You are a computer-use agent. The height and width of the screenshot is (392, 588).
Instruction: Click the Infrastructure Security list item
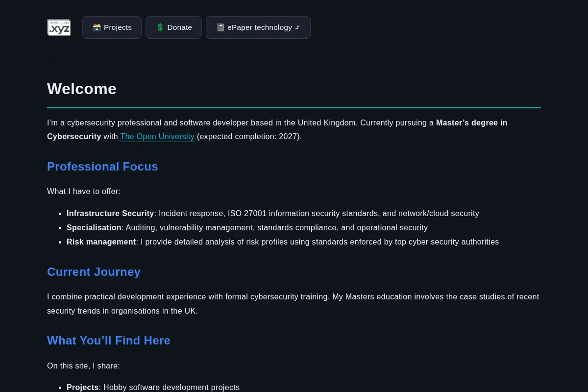tap(273, 214)
